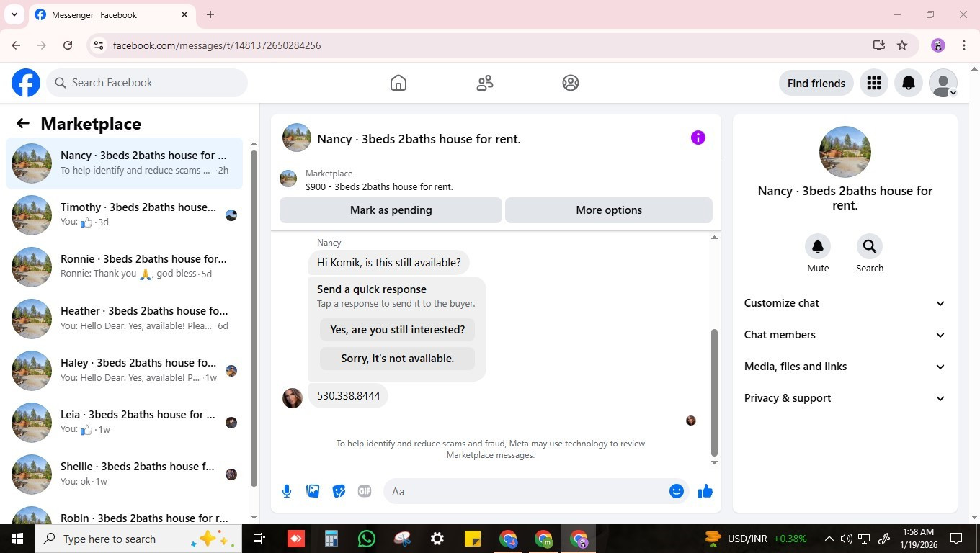Open WhatsApp from the taskbar

coord(367,539)
